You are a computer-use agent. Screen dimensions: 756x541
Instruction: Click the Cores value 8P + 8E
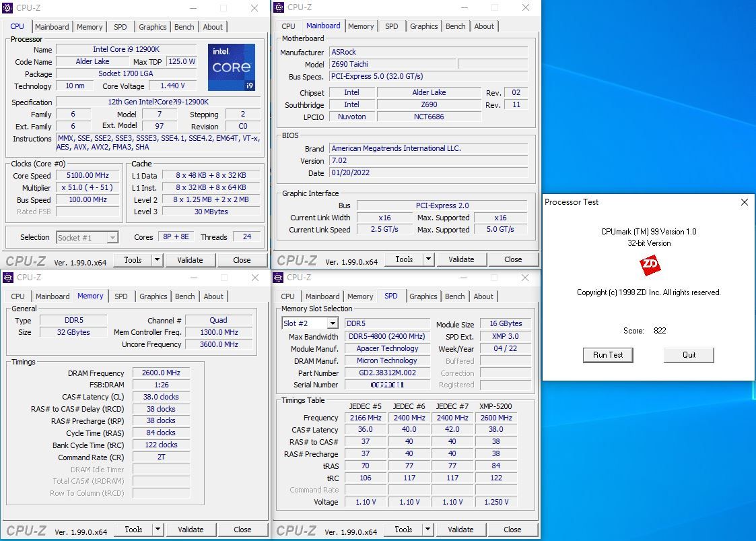176,236
